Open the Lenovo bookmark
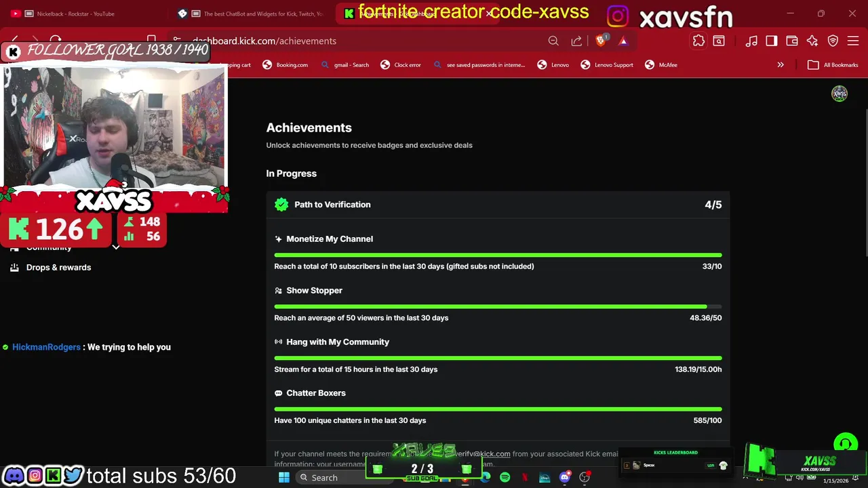 pos(553,65)
